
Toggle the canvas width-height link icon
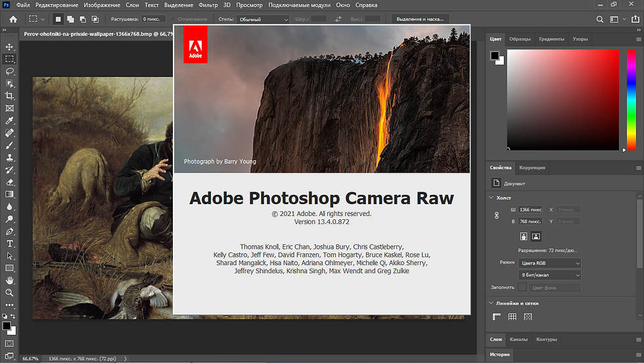[497, 215]
